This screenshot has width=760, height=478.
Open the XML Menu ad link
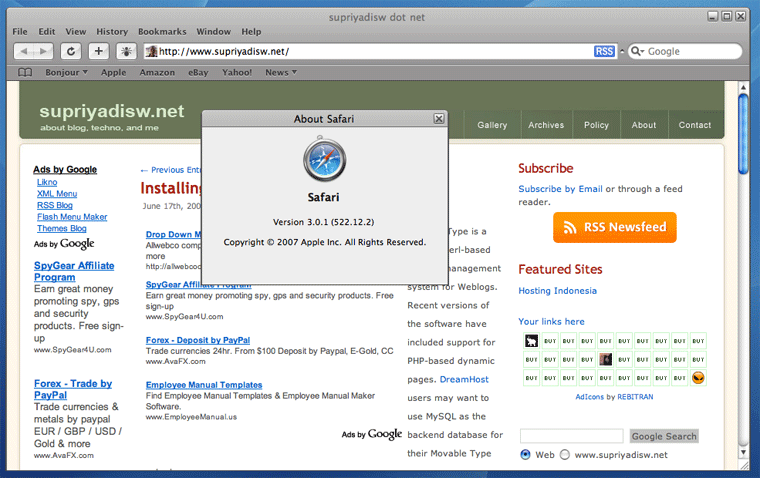57,194
